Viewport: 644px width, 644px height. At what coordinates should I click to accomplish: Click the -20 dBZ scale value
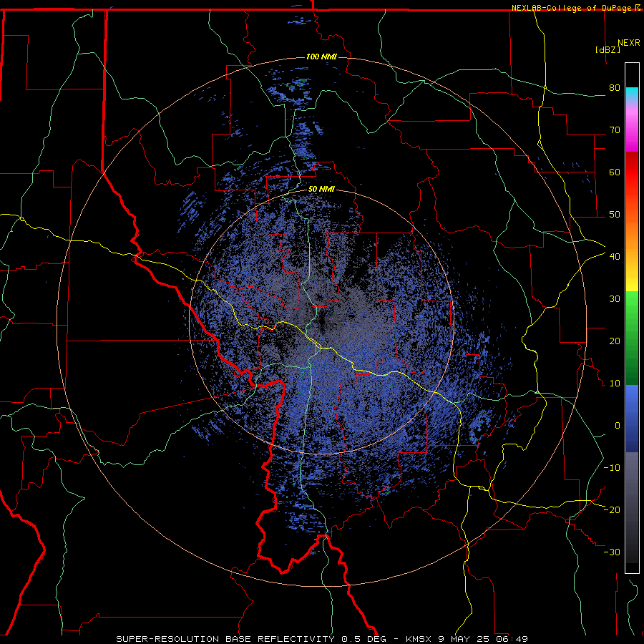612,509
